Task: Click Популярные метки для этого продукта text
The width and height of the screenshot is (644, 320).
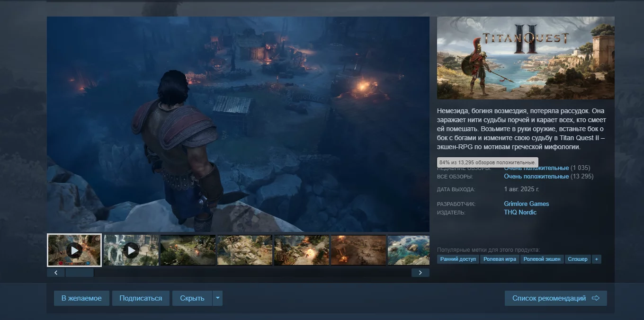Action: (x=488, y=250)
